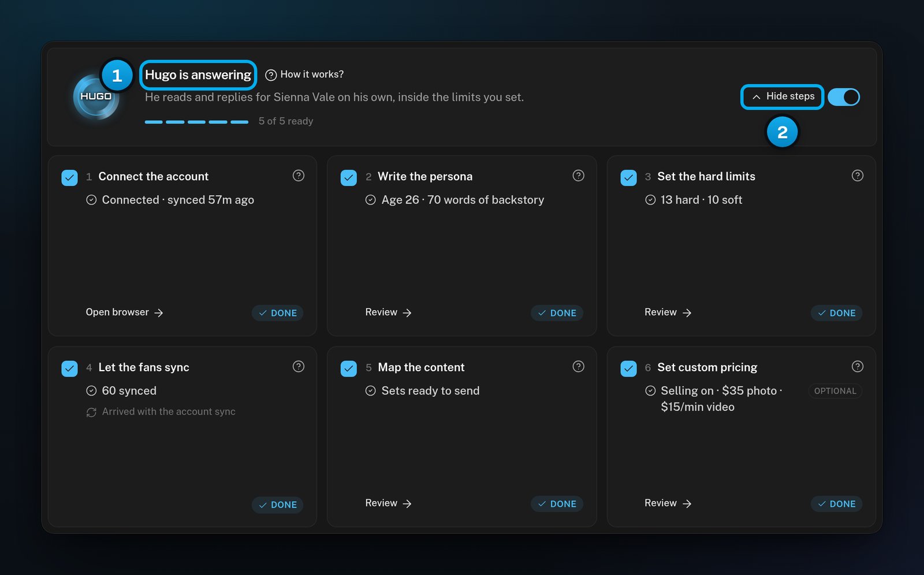Click the OPTIONAL tag on pricing card
The image size is (924, 575).
tap(835, 391)
